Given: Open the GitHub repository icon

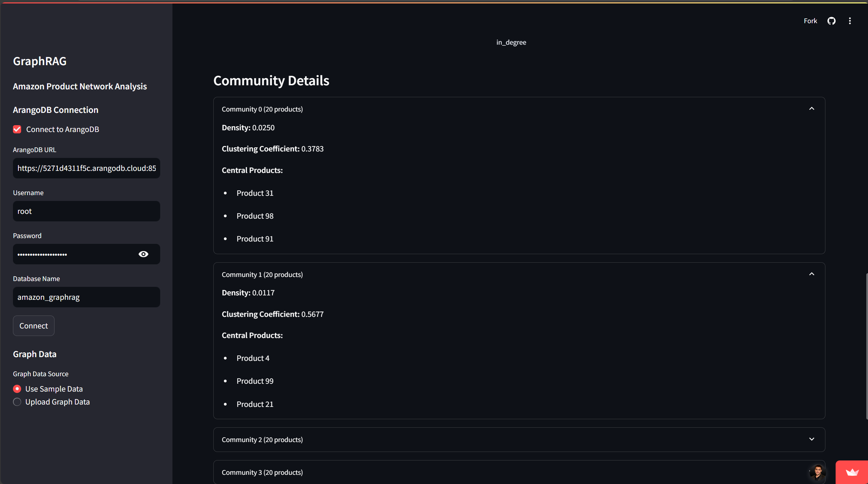Looking at the screenshot, I should (x=831, y=21).
